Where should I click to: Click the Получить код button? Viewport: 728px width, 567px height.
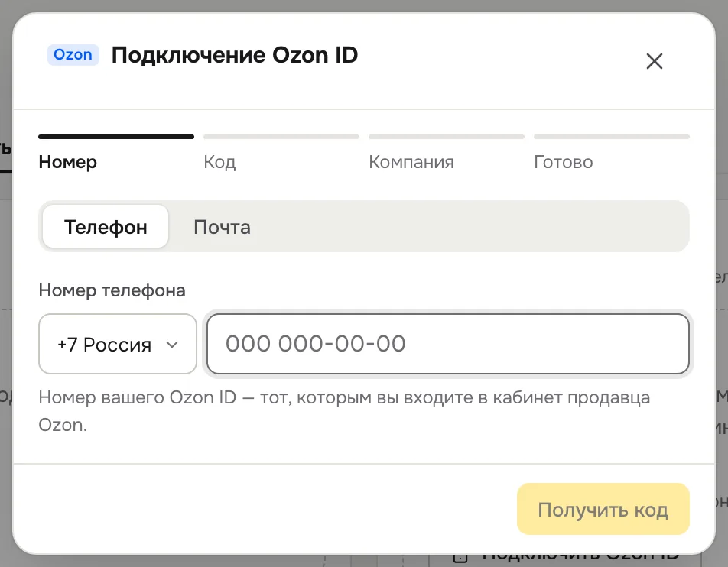pyautogui.click(x=603, y=509)
